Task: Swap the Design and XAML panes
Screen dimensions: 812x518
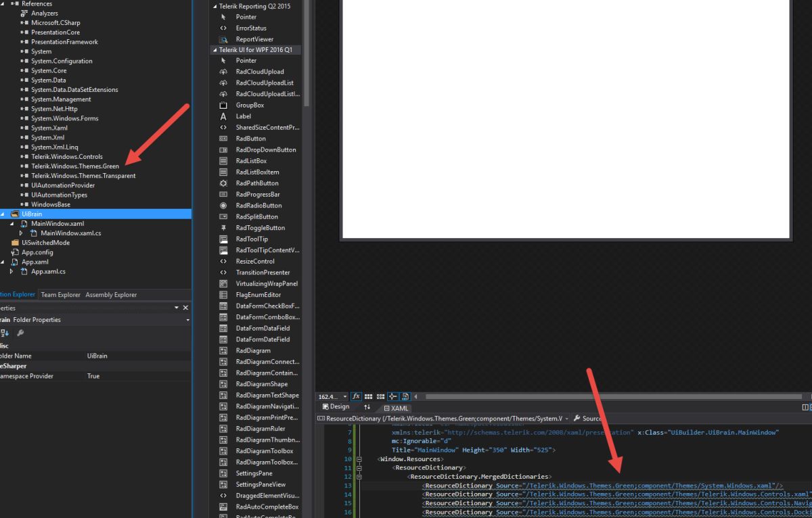Action: pos(367,407)
